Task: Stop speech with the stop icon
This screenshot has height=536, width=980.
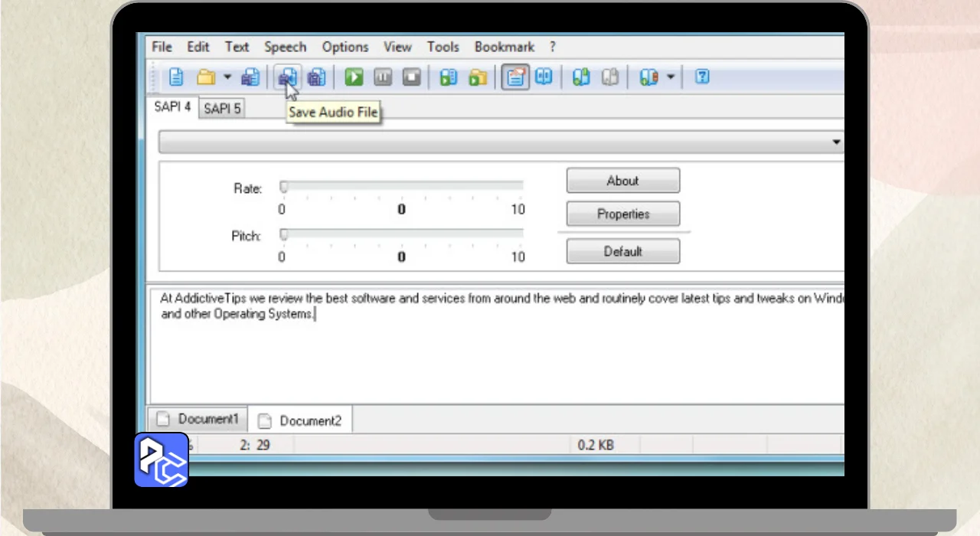Action: coord(412,77)
